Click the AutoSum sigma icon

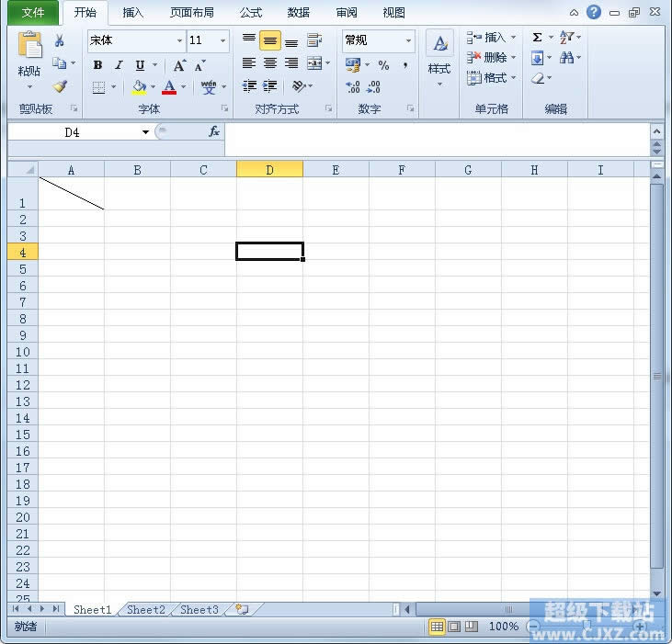point(537,38)
